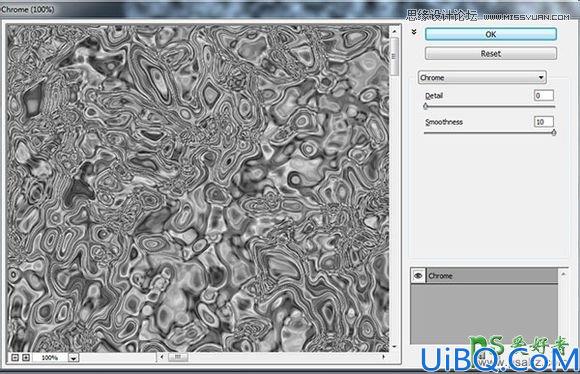Click the Smoothness value input field

544,122
